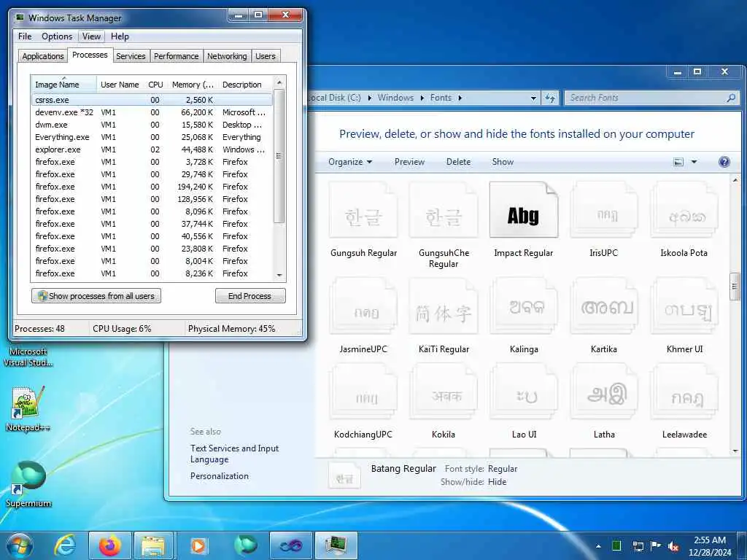
Task: Switch to the Applications tab
Action: tap(43, 56)
